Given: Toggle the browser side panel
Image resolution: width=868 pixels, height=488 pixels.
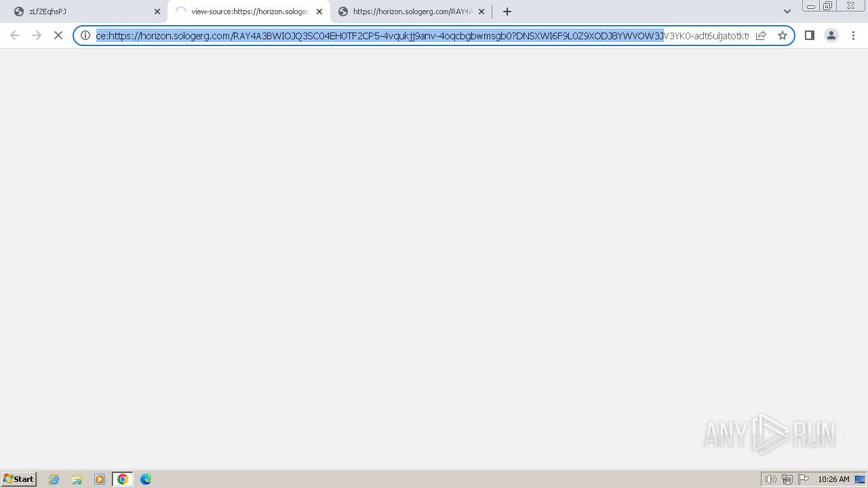Looking at the screenshot, I should (810, 35).
